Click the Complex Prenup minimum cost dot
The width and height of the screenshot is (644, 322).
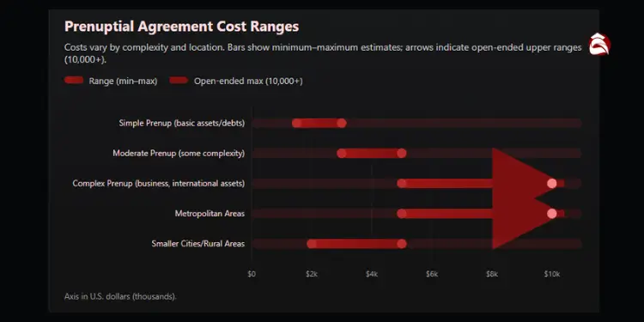pyautogui.click(x=402, y=184)
